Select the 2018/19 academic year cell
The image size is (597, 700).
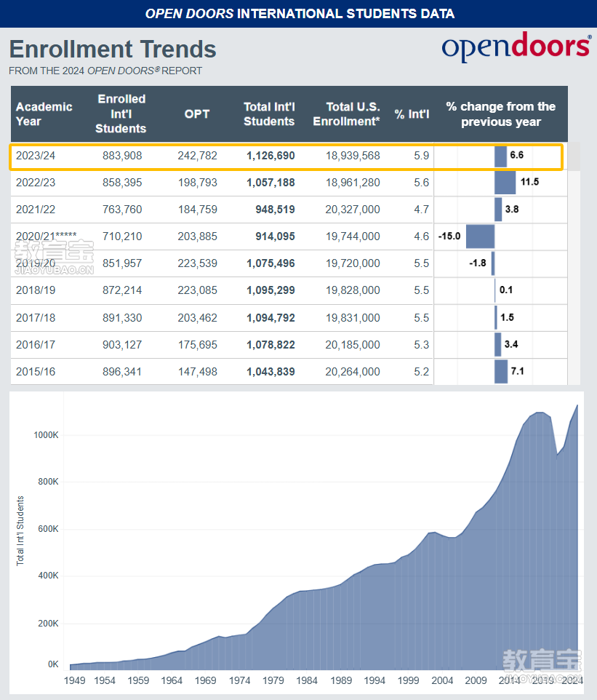tap(36, 290)
